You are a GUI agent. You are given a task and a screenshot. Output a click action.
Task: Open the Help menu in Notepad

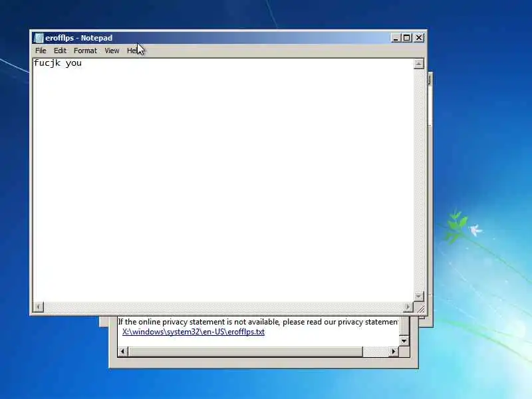pyautogui.click(x=133, y=51)
